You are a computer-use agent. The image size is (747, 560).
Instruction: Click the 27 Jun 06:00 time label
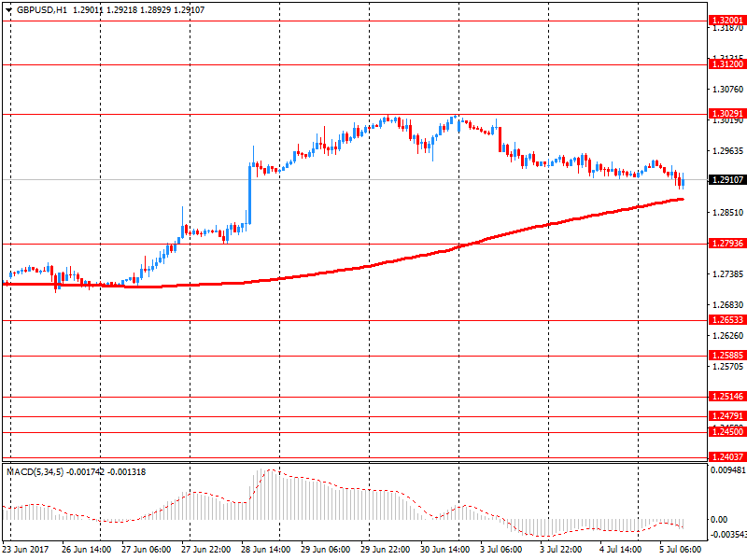[x=146, y=549]
